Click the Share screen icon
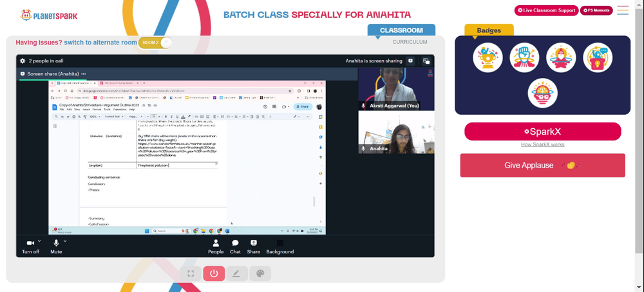The height and width of the screenshot is (292, 644). [254, 244]
